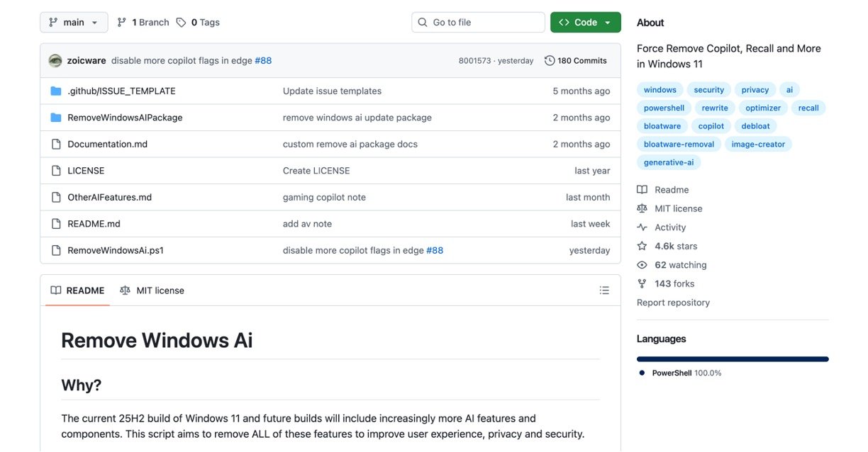Open commit 'remove windows ai update package'
The width and height of the screenshot is (868, 452).
[x=357, y=118]
